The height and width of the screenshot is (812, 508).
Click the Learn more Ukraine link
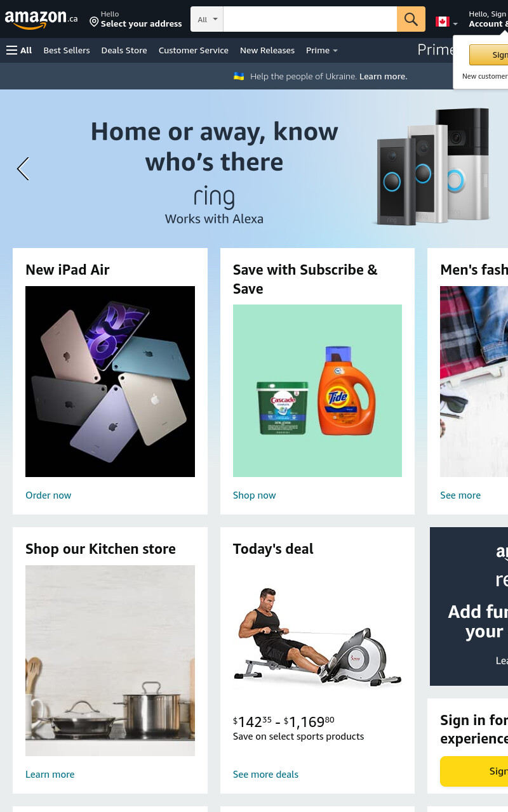[383, 76]
